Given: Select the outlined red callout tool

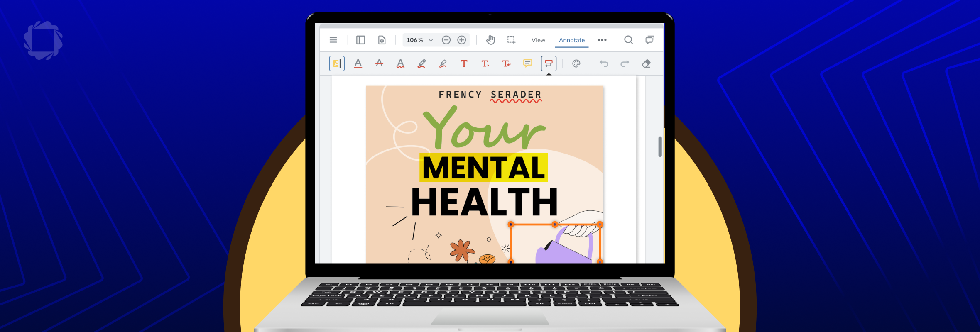Looking at the screenshot, I should pyautogui.click(x=549, y=63).
